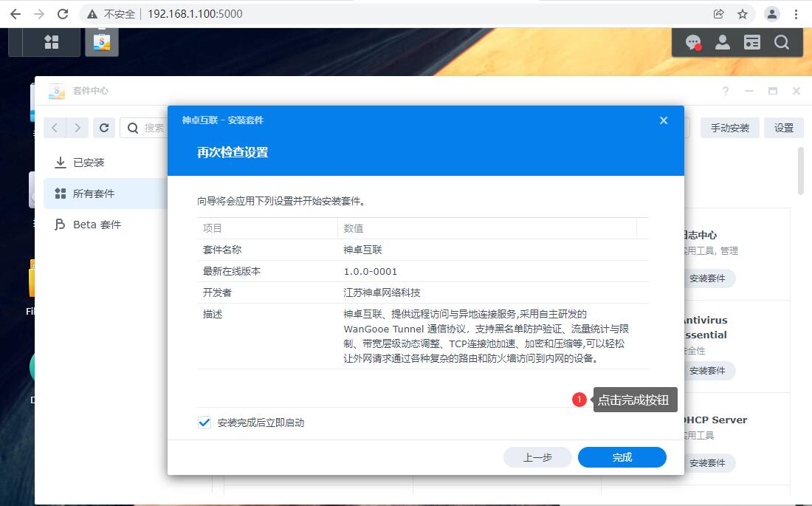812x506 pixels.
Task: Share this page from address bar
Action: [x=718, y=14]
